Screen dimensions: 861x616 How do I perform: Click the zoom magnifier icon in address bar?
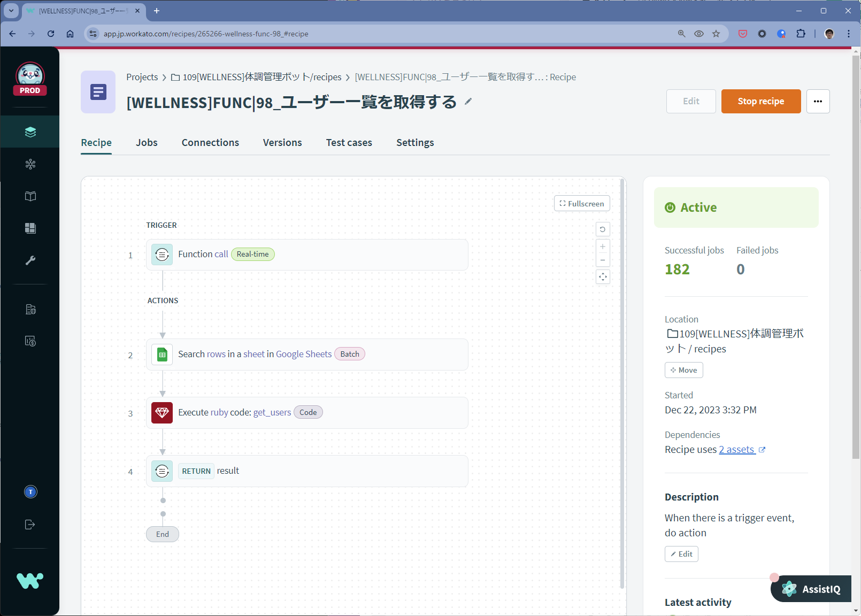coord(682,34)
